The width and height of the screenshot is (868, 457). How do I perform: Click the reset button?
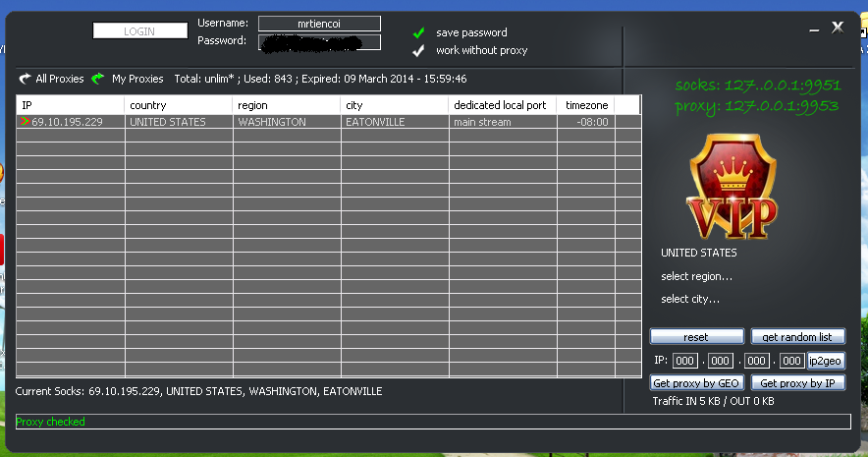(696, 337)
